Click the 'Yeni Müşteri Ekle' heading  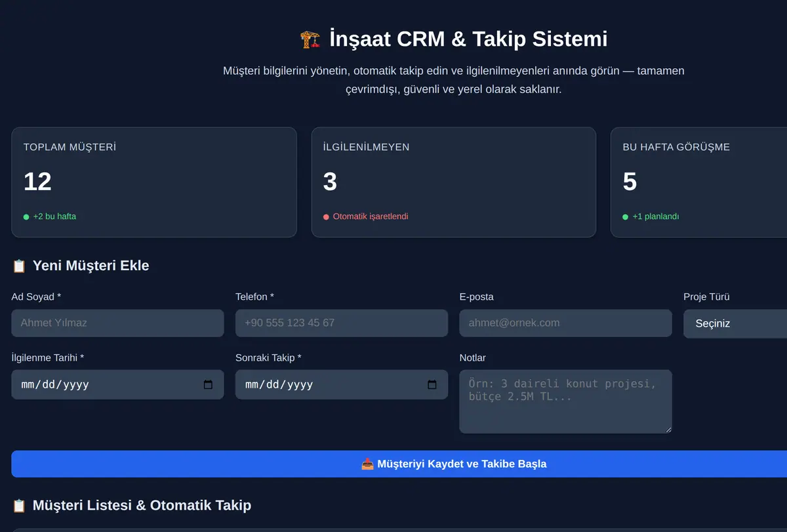91,266
